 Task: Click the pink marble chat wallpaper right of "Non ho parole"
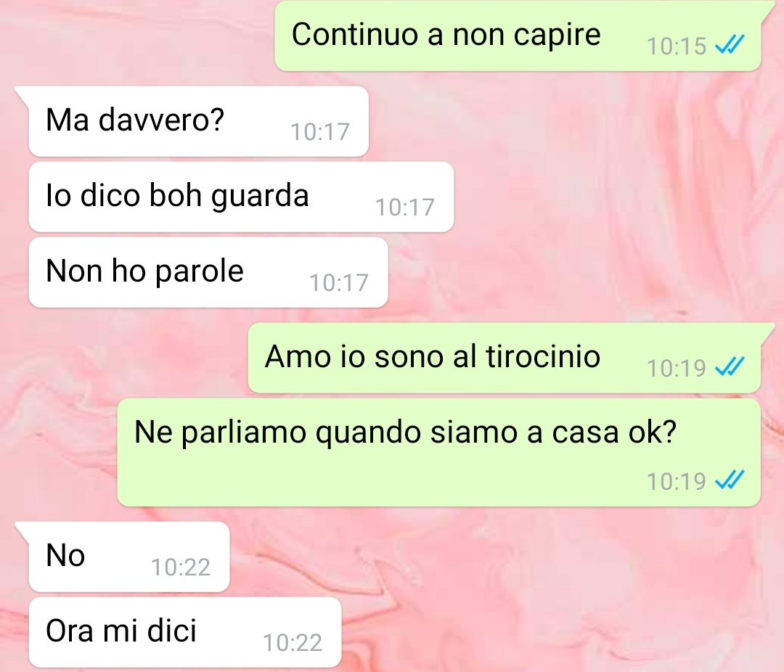coord(575,272)
